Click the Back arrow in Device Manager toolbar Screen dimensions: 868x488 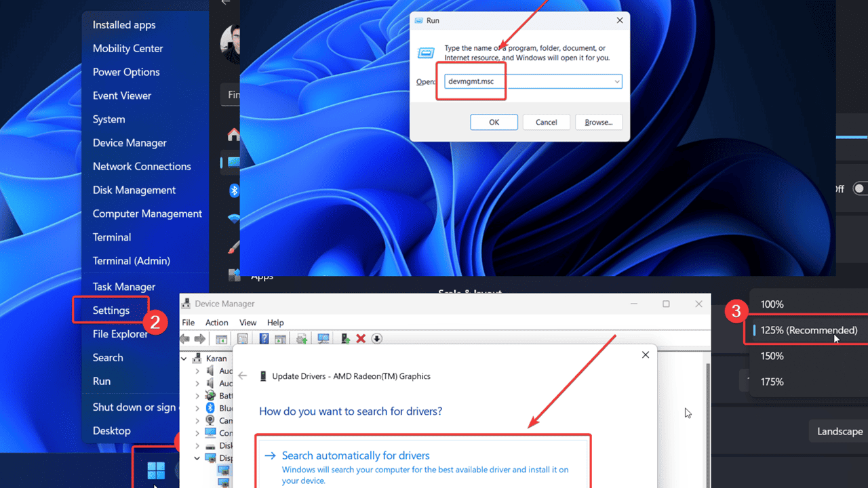click(185, 339)
